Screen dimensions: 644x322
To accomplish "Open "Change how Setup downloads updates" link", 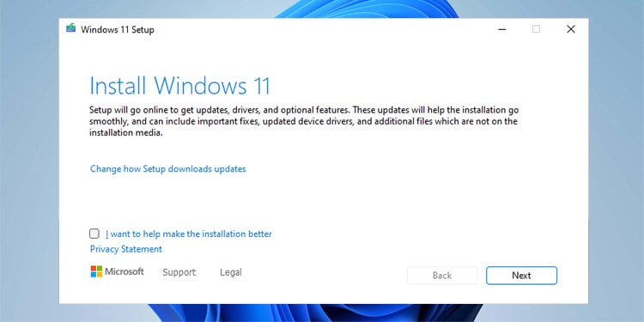I will pyautogui.click(x=168, y=169).
